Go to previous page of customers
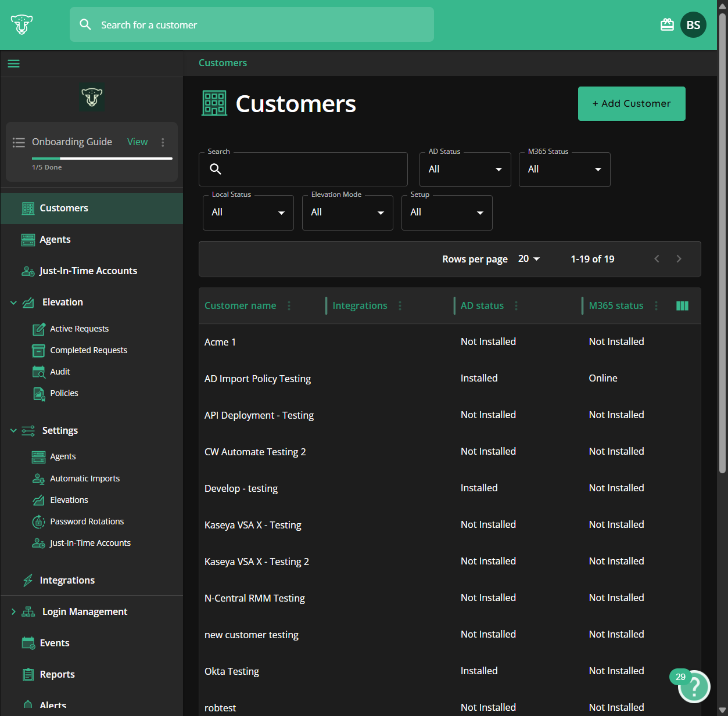Image resolution: width=728 pixels, height=716 pixels. tap(657, 259)
